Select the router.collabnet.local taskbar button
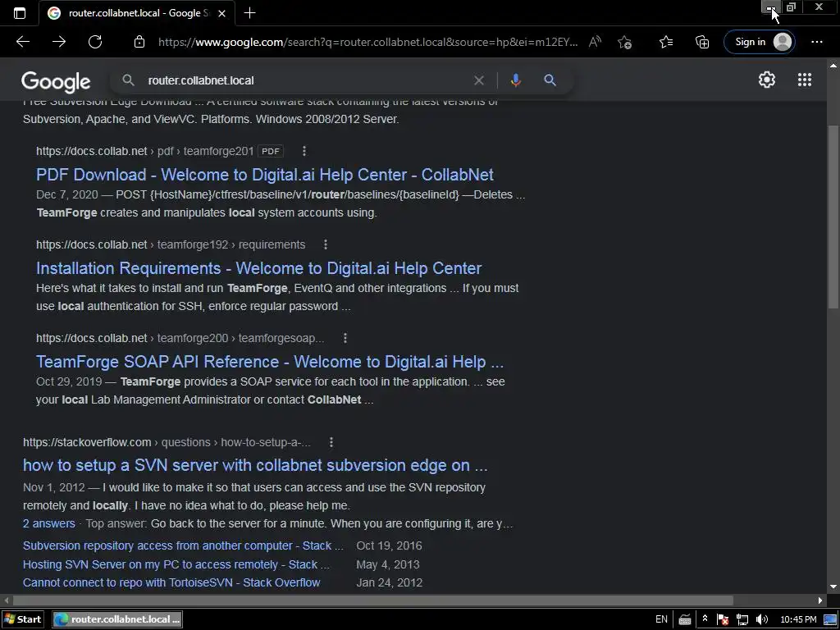Viewport: 840px width, 630px height. click(x=117, y=619)
